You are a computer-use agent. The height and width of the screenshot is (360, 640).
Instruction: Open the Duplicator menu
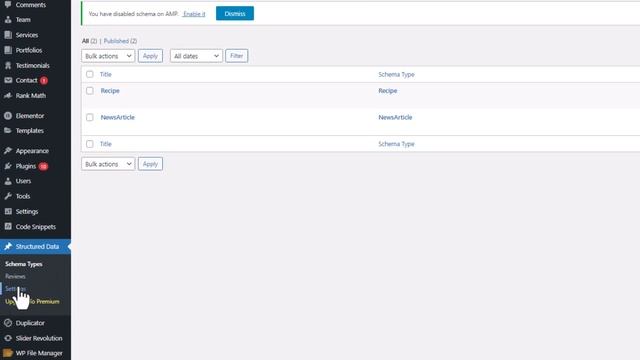pyautogui.click(x=36, y=323)
